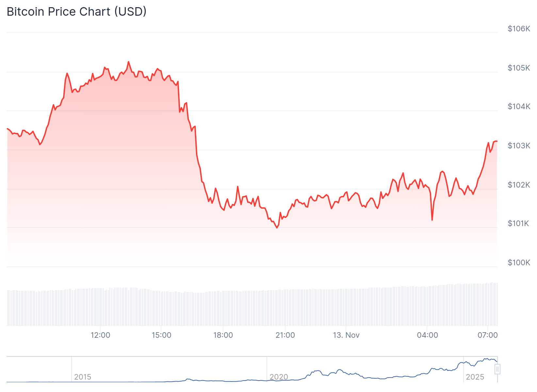The image size is (537, 392).
Task: Click the $102K price axis label
Action: pos(519,185)
